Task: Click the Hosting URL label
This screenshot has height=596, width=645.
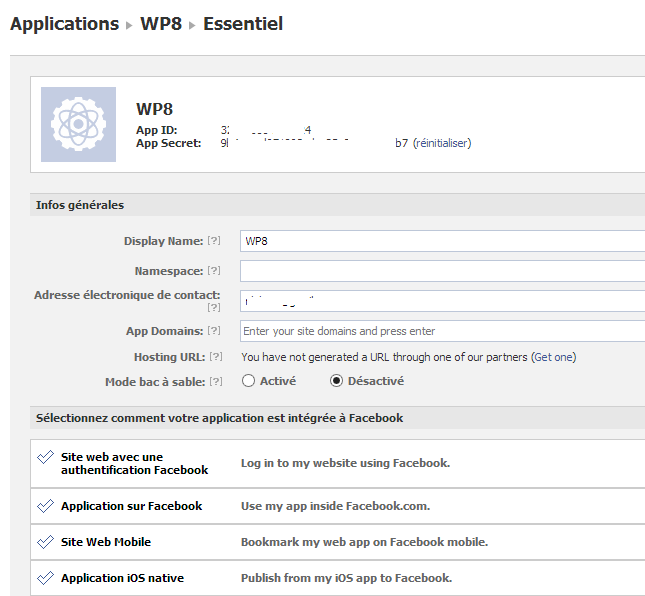Action: coord(169,357)
